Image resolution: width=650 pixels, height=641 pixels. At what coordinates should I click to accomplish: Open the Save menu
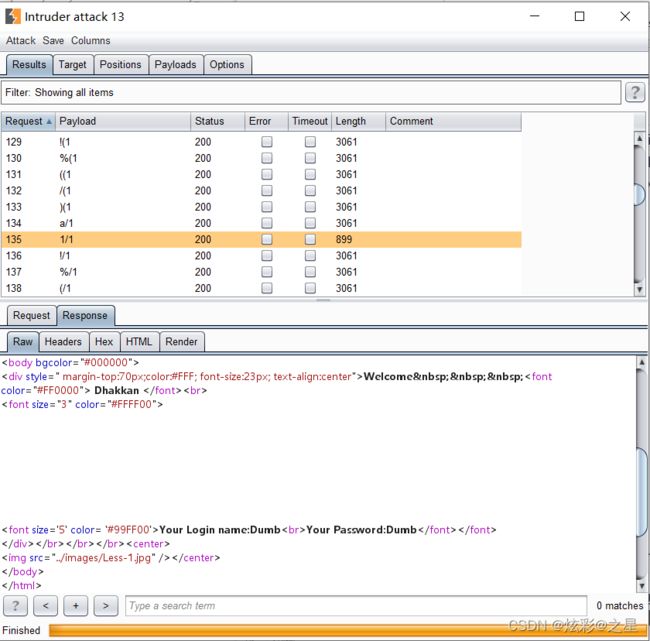pos(53,41)
